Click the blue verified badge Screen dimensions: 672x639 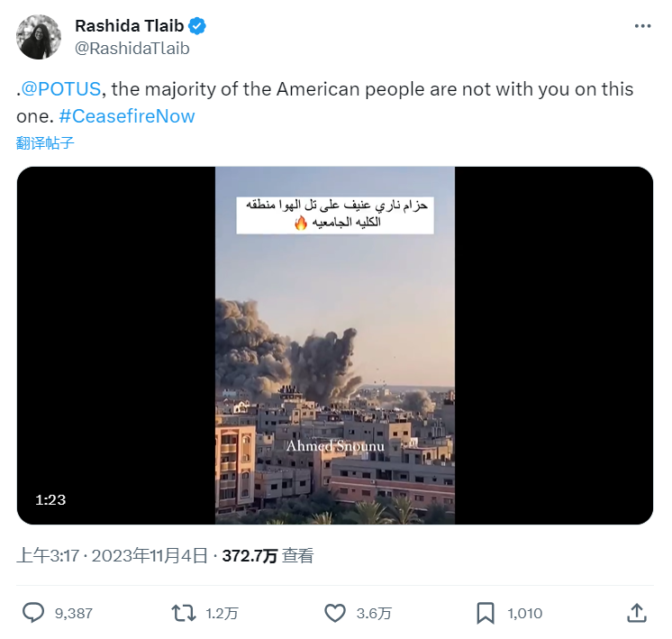tap(195, 26)
